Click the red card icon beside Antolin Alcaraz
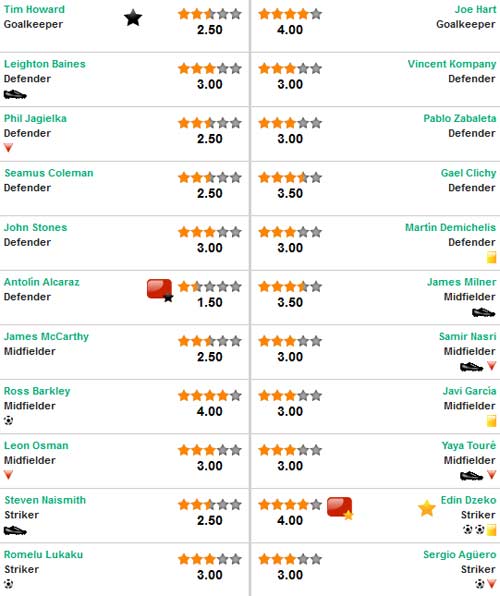Image resolution: width=500 pixels, height=596 pixels. (160, 290)
